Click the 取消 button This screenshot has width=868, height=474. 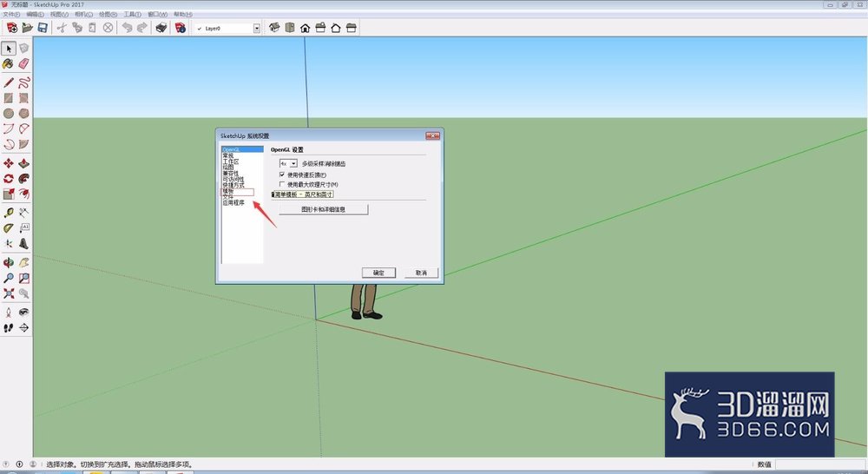pos(421,273)
